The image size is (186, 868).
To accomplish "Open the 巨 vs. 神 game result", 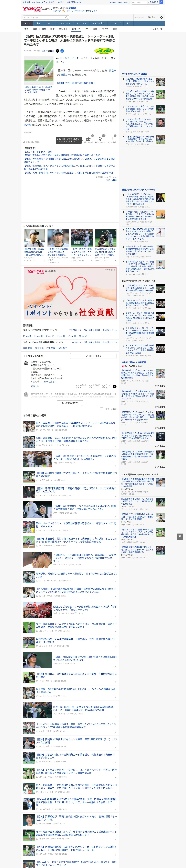I will coord(39,336).
